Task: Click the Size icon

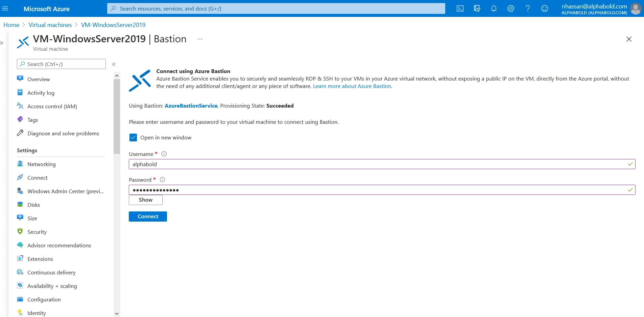Action: coord(20,218)
